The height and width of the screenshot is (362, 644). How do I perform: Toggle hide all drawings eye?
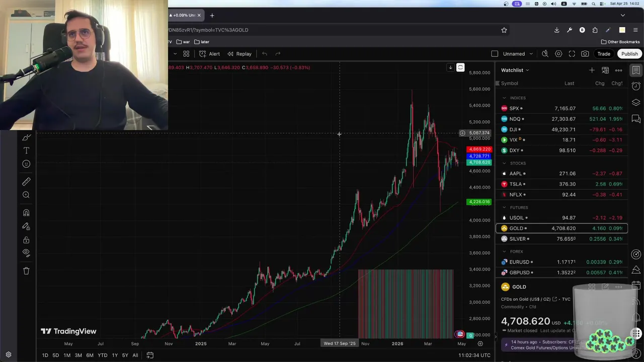tap(26, 253)
